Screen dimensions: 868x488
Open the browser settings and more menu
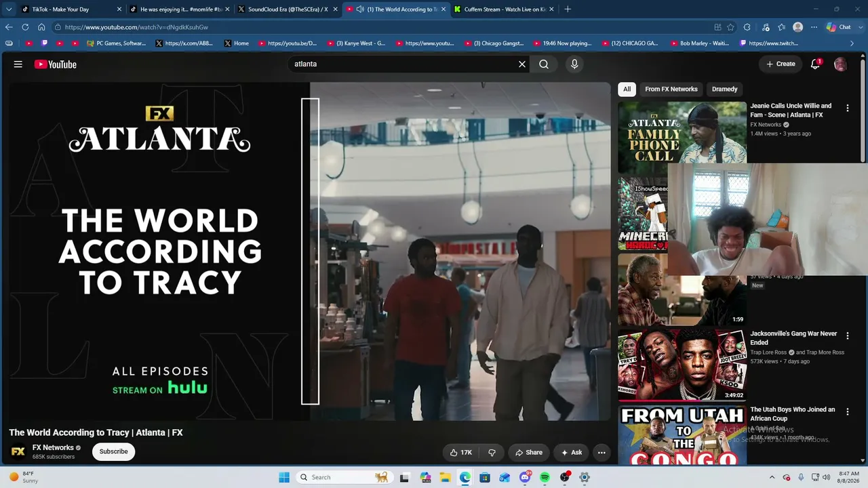coord(814,27)
